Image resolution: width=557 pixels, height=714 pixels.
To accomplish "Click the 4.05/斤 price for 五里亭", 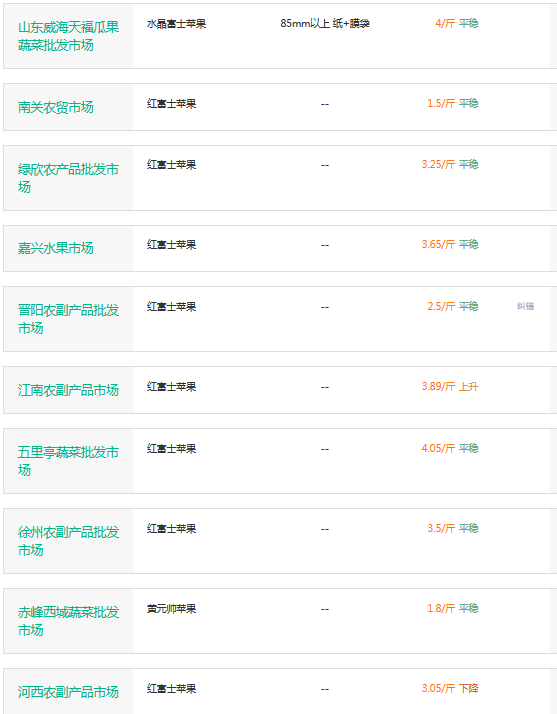I will (x=438, y=449).
